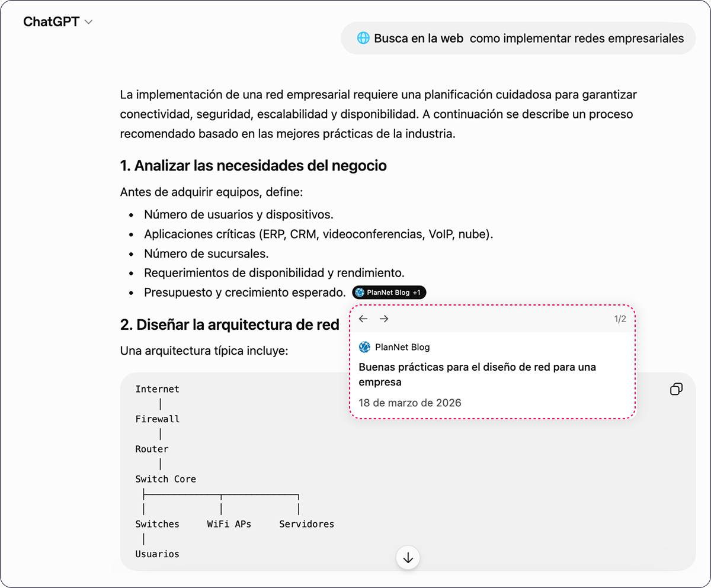Click the user message about redes empresariales
This screenshot has width=711, height=588.
(x=518, y=38)
